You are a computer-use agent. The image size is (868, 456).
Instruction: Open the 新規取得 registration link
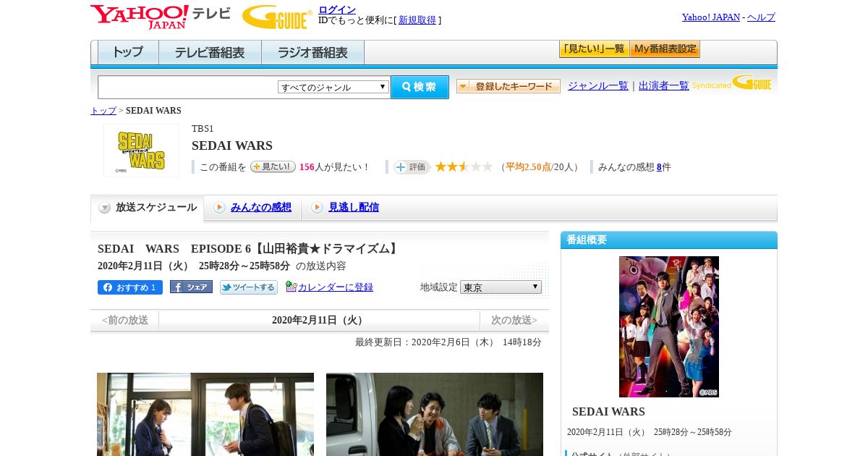tap(417, 20)
